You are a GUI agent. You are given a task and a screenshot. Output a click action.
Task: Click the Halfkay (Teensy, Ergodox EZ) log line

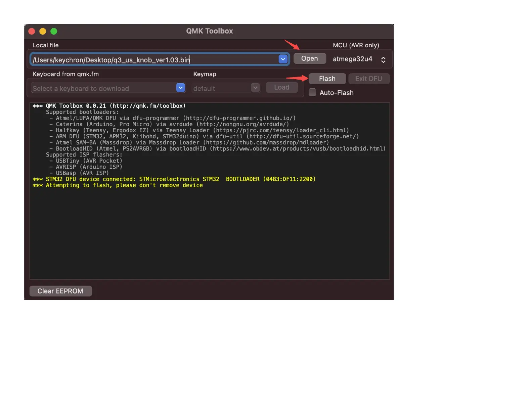tap(199, 130)
